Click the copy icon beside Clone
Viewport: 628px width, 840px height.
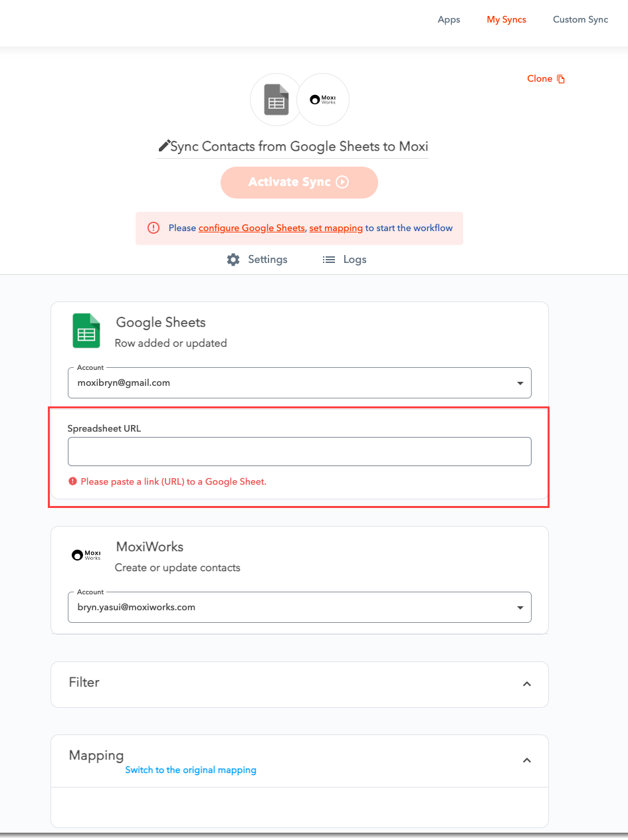click(561, 79)
